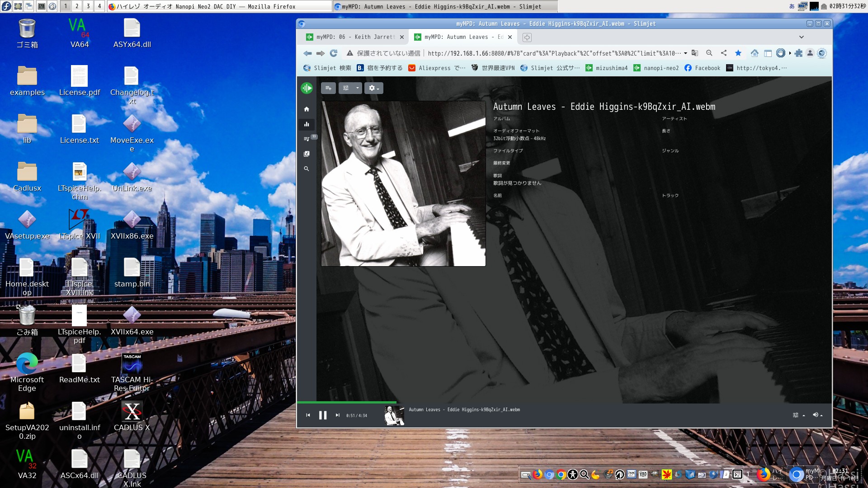868x488 pixels.
Task: Expand the gear settings dropdown
Action: [374, 88]
